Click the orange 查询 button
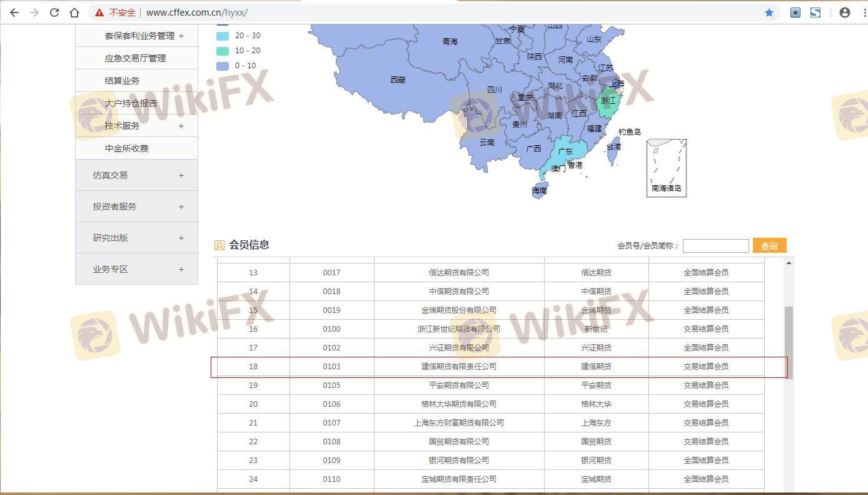Image resolution: width=868 pixels, height=495 pixels. pos(769,246)
